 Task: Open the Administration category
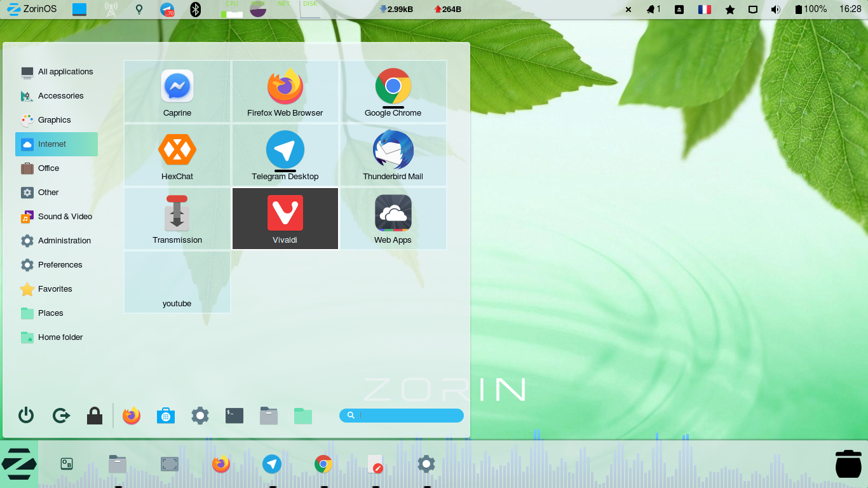click(57, 241)
